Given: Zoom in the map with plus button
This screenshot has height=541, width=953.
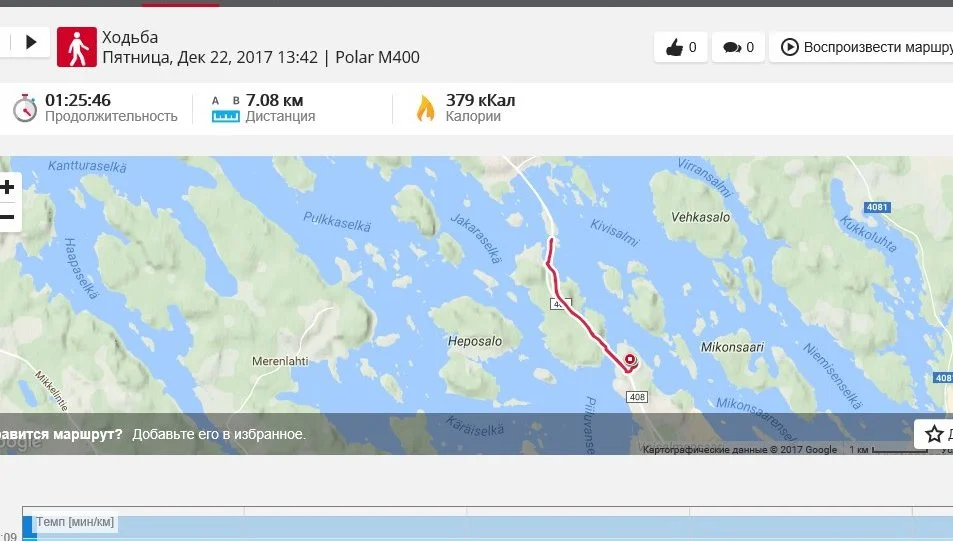Looking at the screenshot, I should point(7,187).
